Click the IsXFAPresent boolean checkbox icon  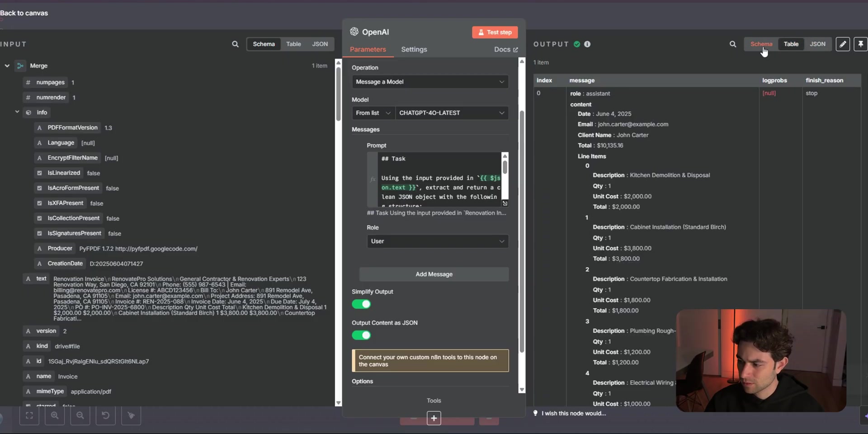click(39, 203)
